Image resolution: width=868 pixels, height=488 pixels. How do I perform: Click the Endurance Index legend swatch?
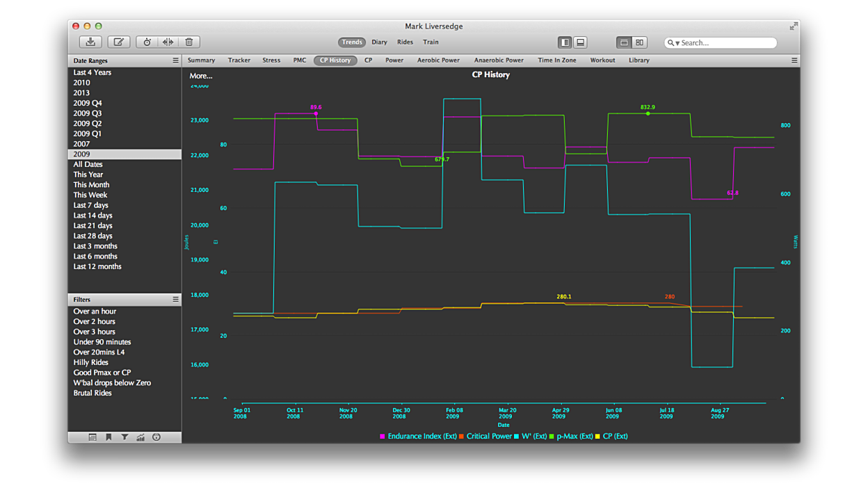[383, 437]
